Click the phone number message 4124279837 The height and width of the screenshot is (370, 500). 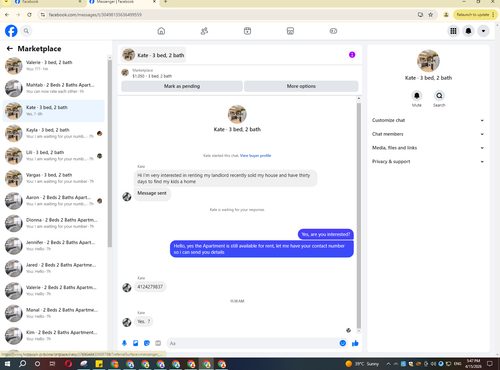[150, 287]
